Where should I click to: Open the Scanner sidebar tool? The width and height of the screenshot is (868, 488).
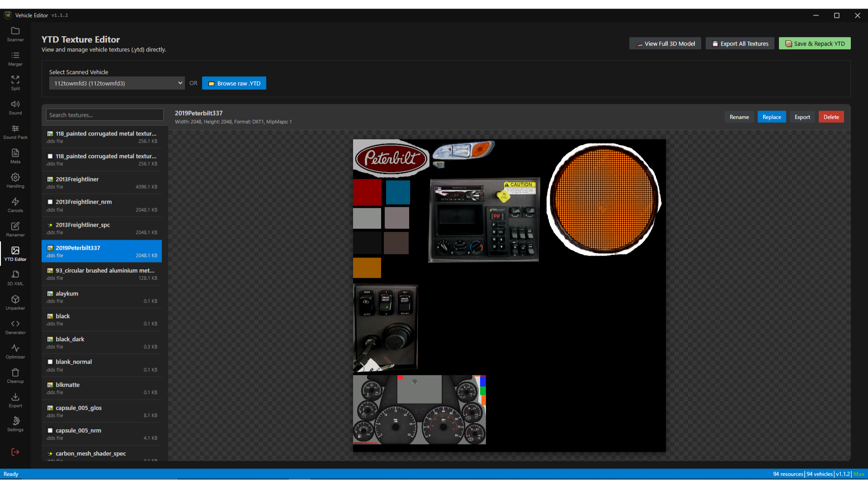[x=15, y=34]
